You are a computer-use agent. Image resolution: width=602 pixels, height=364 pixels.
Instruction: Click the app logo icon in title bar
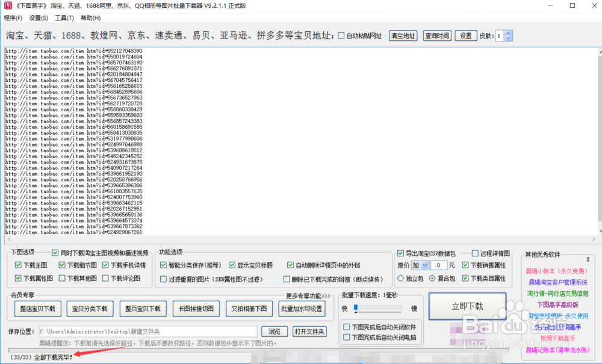click(x=8, y=6)
